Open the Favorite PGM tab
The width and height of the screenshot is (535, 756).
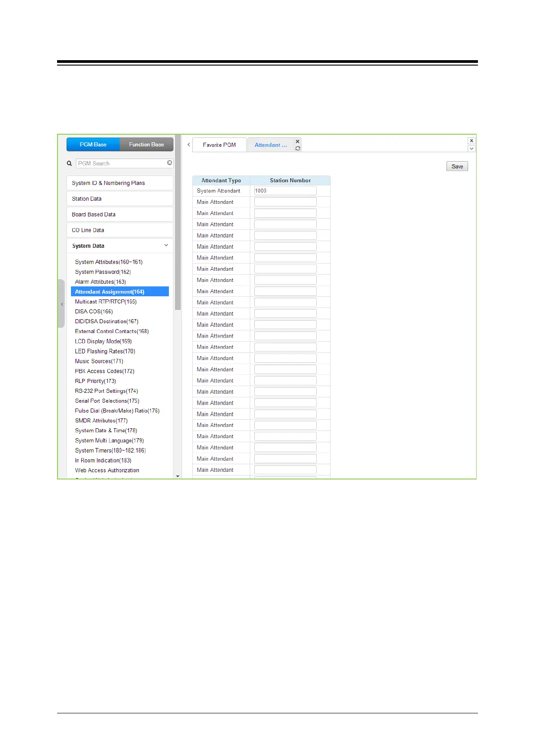pyautogui.click(x=219, y=145)
